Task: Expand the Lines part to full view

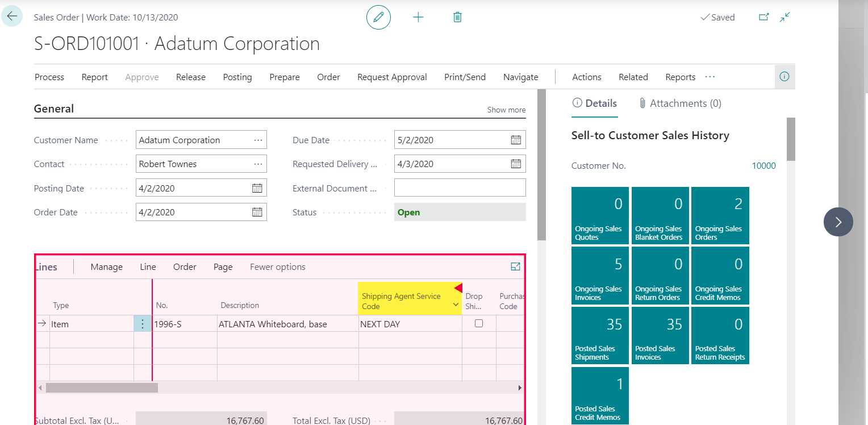Action: coord(515,266)
